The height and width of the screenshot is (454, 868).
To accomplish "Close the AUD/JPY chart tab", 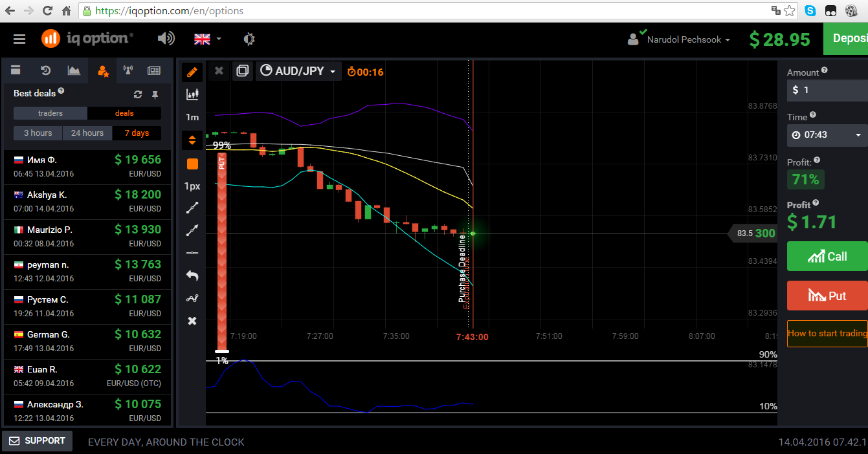I will click(x=219, y=71).
